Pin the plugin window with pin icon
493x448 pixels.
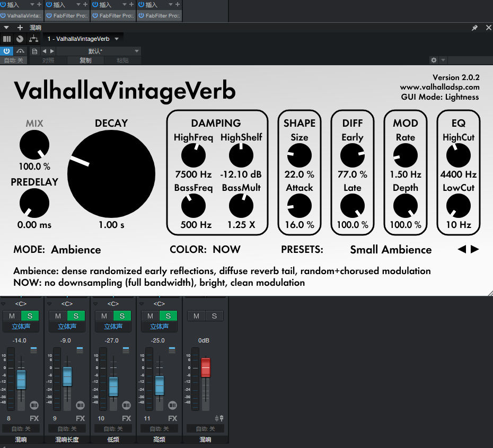pos(475,28)
